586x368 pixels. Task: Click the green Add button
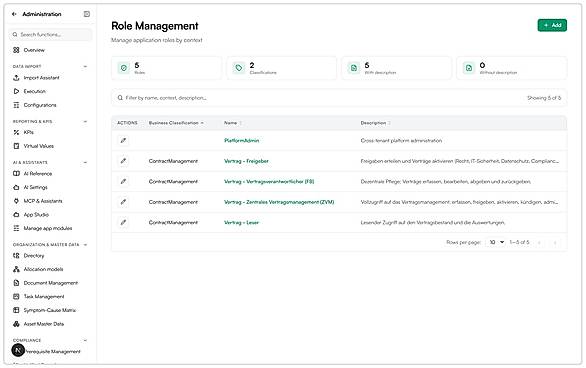[552, 25]
